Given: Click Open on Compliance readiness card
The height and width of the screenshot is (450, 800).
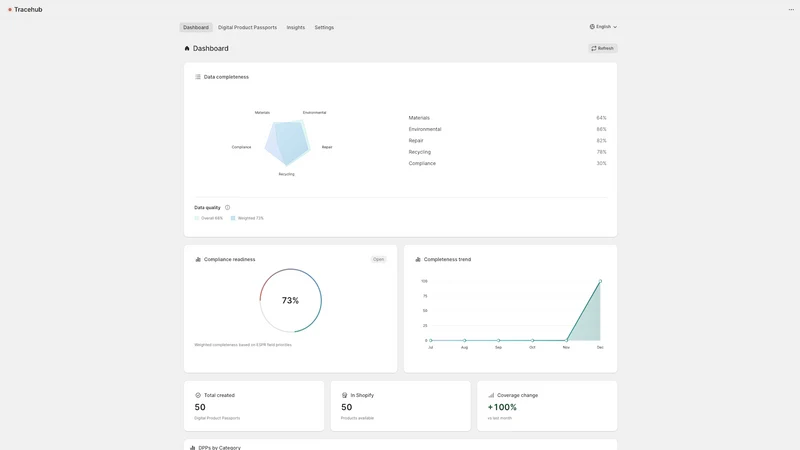Looking at the screenshot, I should click(378, 259).
